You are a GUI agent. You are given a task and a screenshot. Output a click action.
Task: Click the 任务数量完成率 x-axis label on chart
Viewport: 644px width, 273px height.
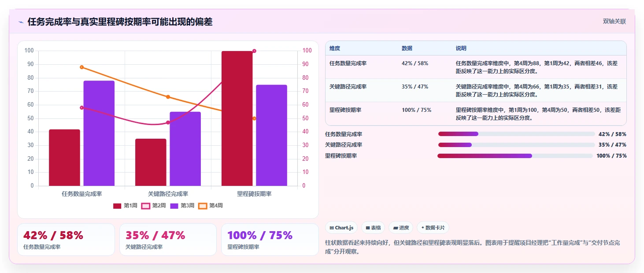click(x=82, y=194)
